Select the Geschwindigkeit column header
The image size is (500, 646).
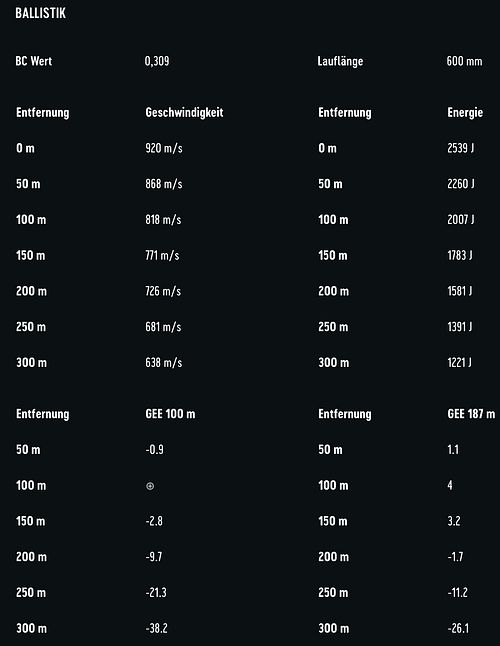184,112
